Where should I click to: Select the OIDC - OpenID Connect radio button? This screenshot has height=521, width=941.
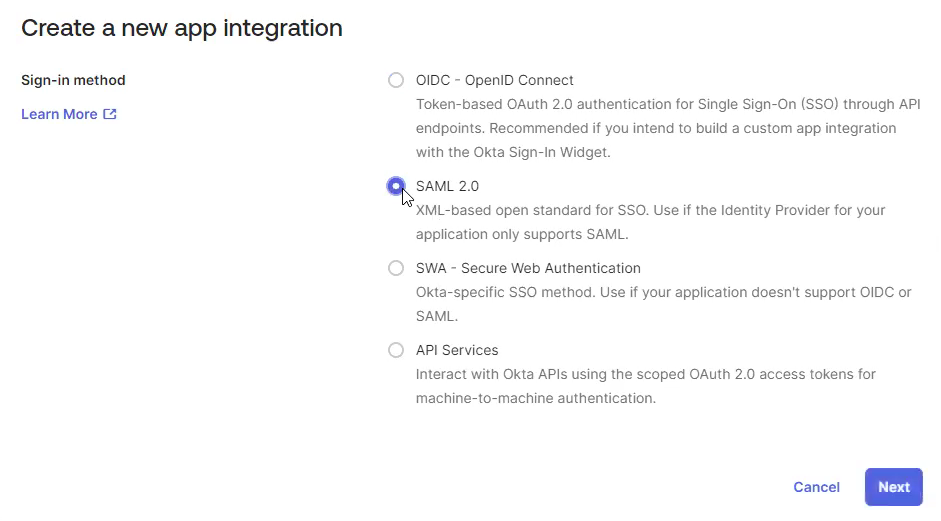[x=396, y=80]
